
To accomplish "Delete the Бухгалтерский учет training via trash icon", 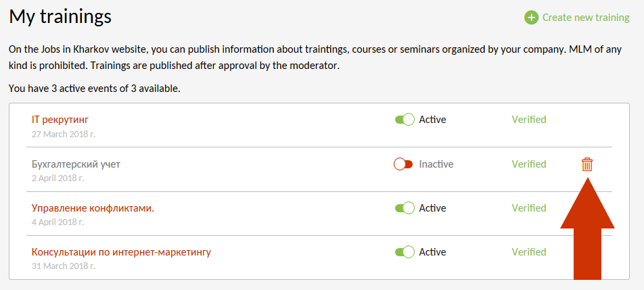I will pyautogui.click(x=587, y=164).
